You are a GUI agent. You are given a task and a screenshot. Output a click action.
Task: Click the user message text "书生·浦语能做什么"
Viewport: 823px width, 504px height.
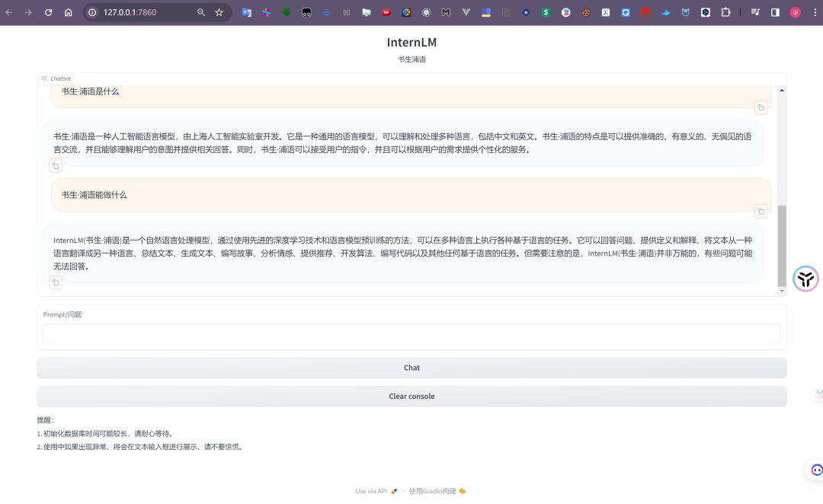(94, 195)
